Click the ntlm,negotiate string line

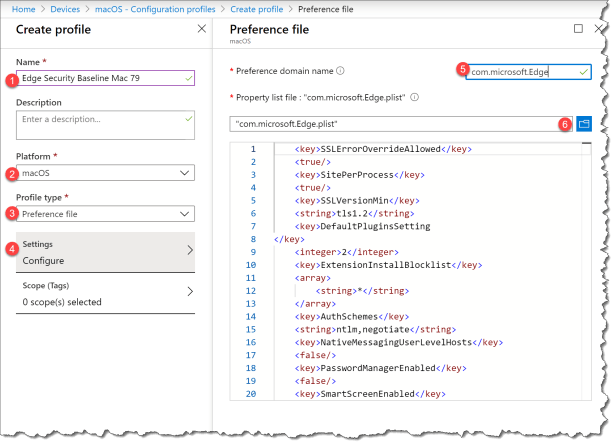pos(375,330)
